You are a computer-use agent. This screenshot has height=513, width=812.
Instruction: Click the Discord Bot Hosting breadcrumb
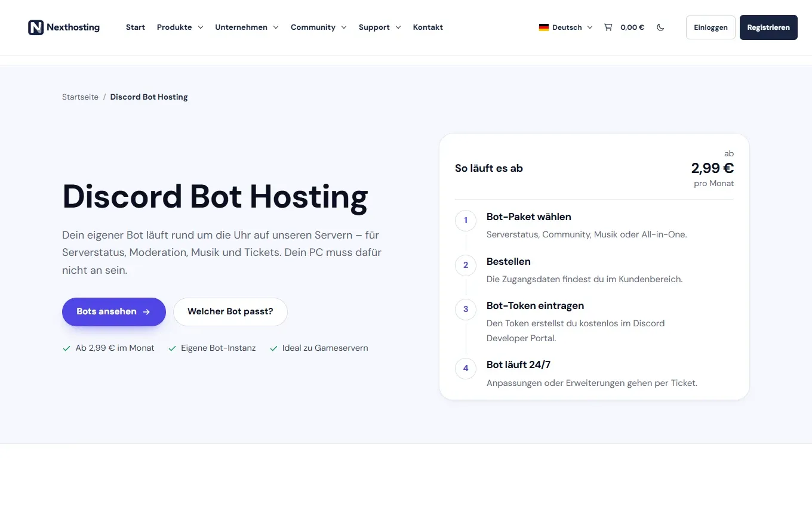pyautogui.click(x=149, y=97)
